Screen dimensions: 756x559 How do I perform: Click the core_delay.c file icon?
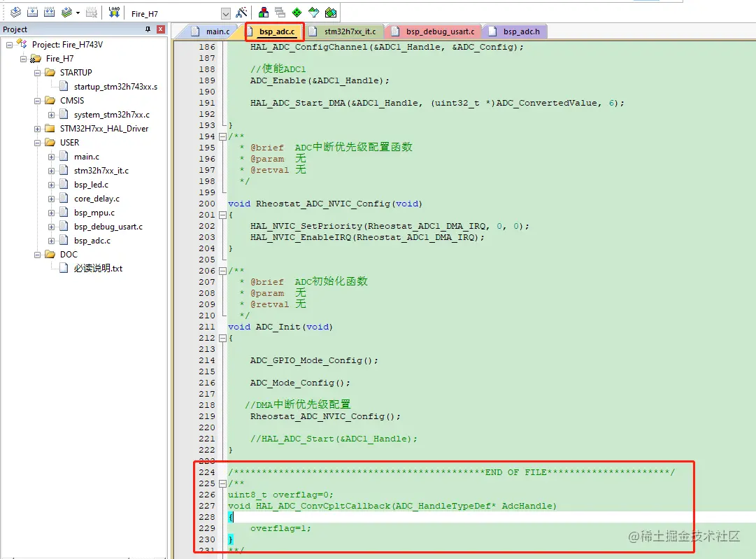(x=64, y=198)
